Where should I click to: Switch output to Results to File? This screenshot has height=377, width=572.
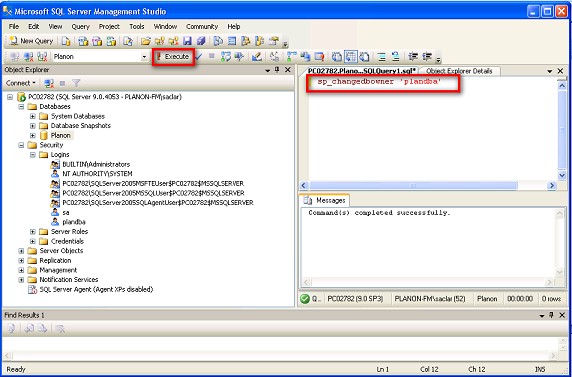[364, 57]
